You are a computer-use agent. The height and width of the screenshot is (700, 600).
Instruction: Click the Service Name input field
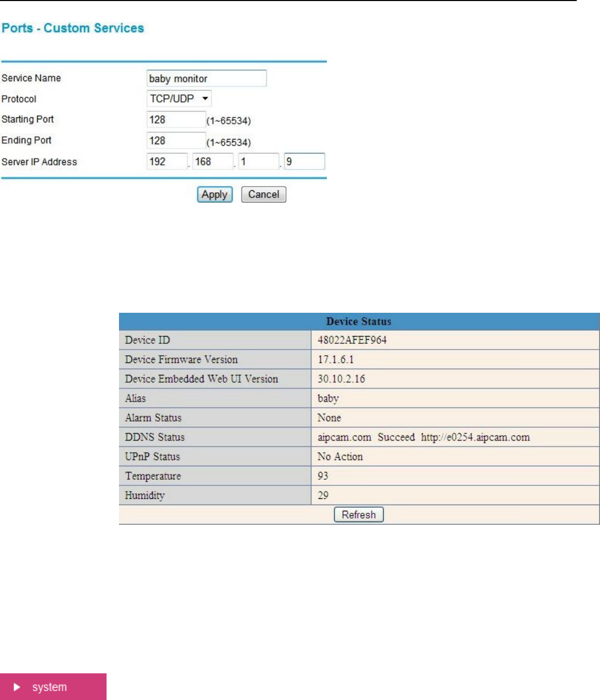pos(206,78)
